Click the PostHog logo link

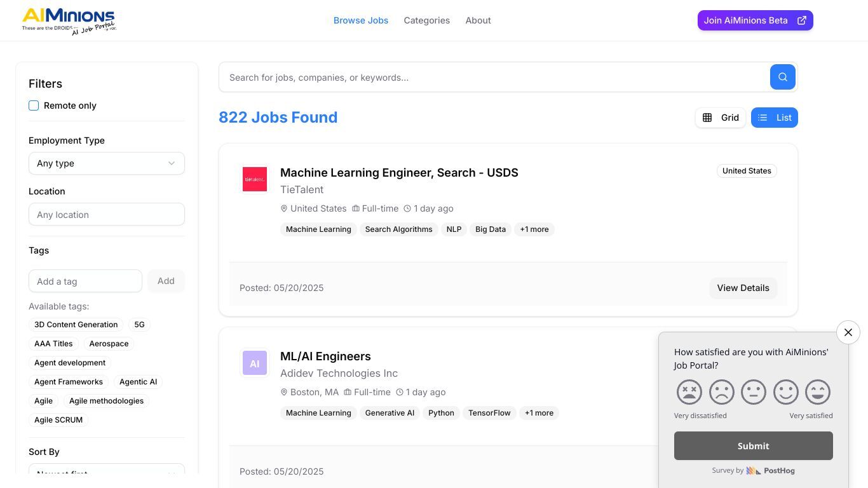click(x=770, y=471)
